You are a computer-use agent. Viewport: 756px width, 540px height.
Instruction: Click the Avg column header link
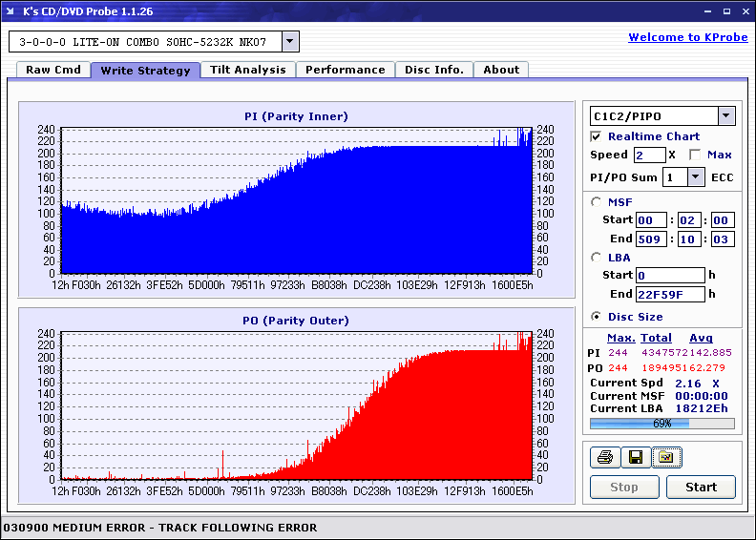[x=701, y=338]
